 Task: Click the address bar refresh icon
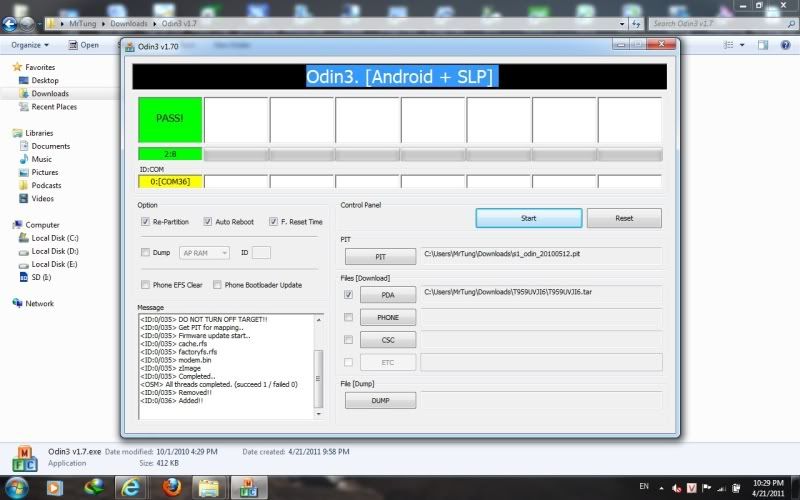click(636, 23)
